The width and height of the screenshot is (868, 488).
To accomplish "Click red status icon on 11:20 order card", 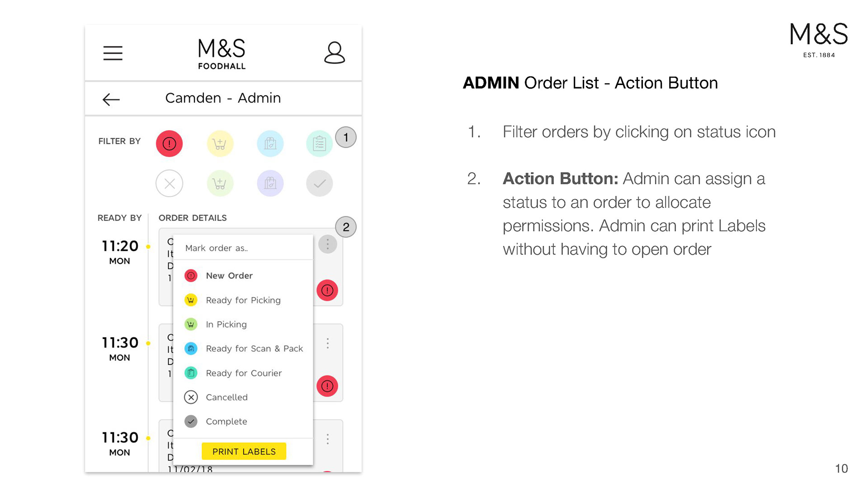I will 327,291.
